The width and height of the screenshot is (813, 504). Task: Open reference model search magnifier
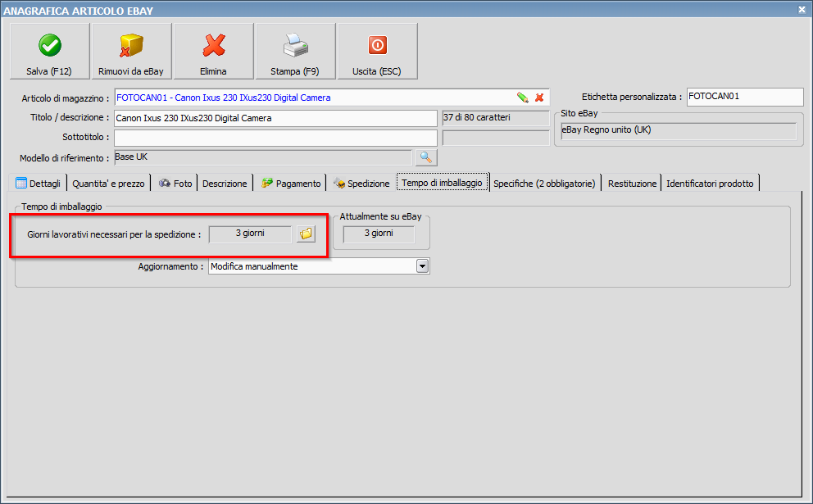426,157
